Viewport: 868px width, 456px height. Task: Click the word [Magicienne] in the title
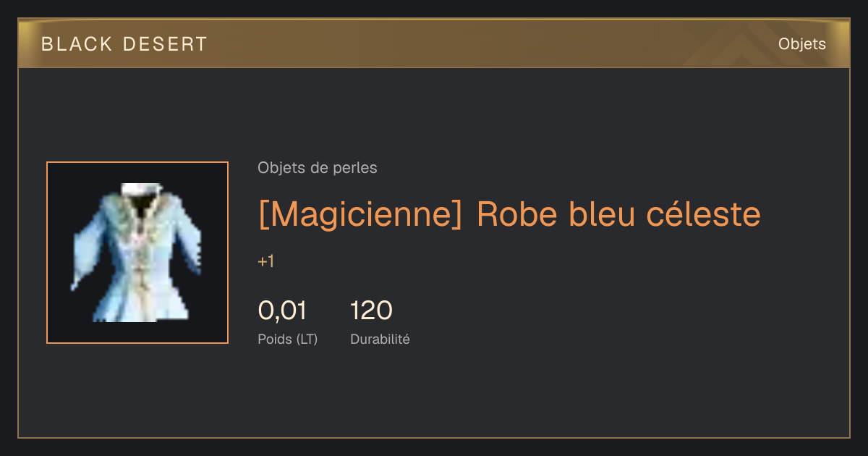point(360,214)
